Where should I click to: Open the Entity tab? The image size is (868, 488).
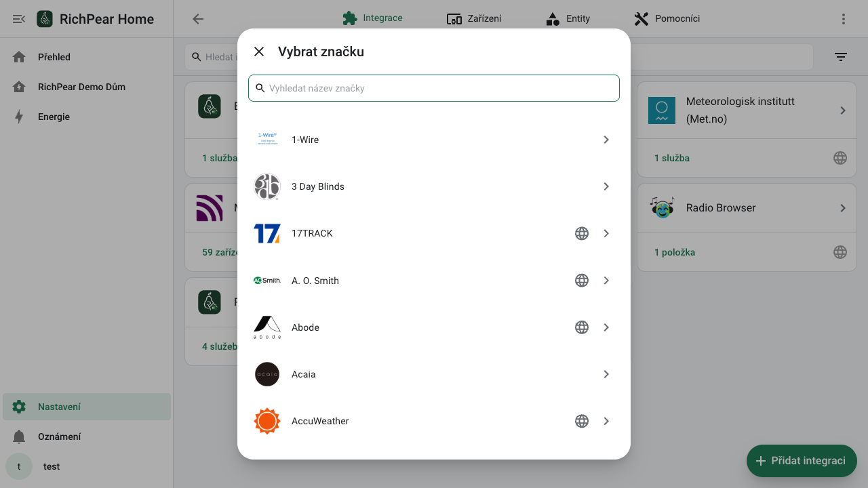[568, 18]
